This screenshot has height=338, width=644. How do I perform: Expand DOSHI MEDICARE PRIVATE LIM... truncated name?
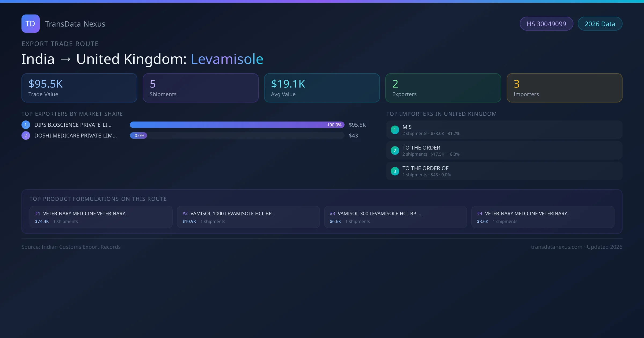75,135
